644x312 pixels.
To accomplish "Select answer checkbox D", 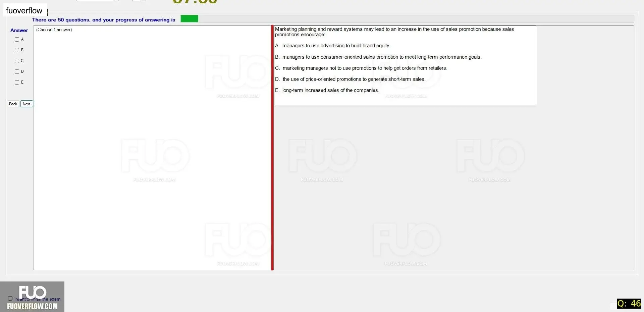I will click(x=17, y=71).
